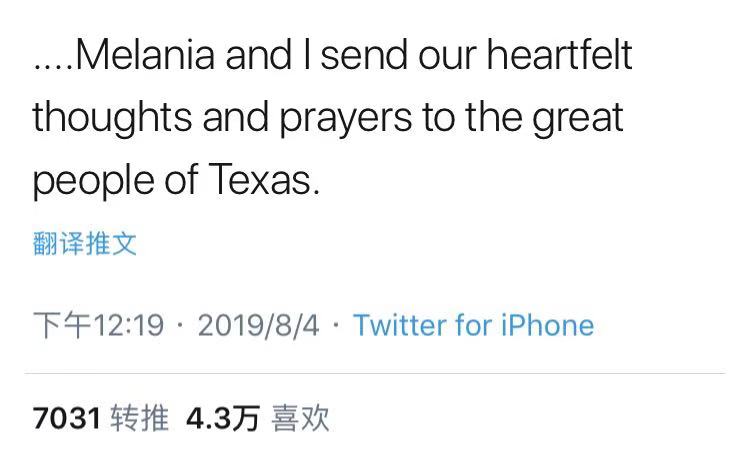Screen dimensions: 750x449
Task: Click the 下午12:19 timestamp
Action: pos(98,325)
